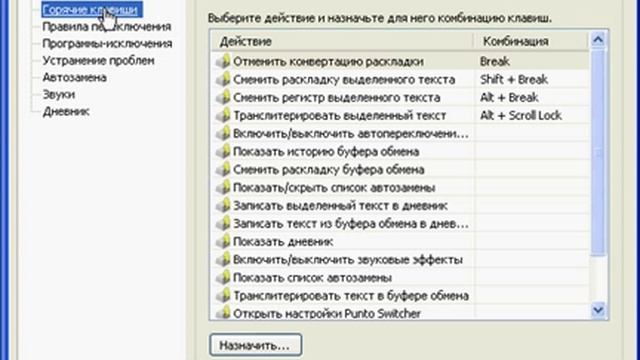Click icon beside Записать выделенный текст в дневник
Image resolution: width=640 pixels, height=360 pixels.
tap(223, 206)
